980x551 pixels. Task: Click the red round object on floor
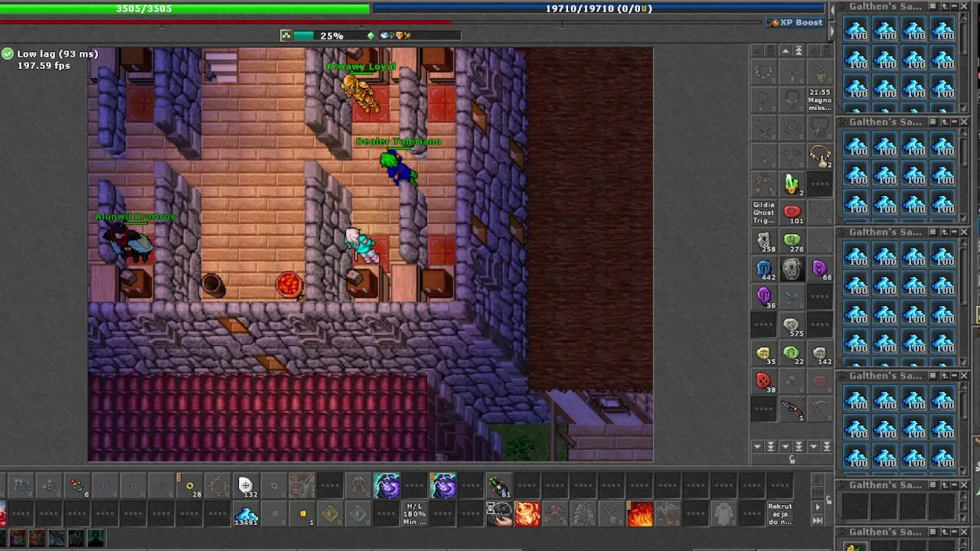click(289, 284)
